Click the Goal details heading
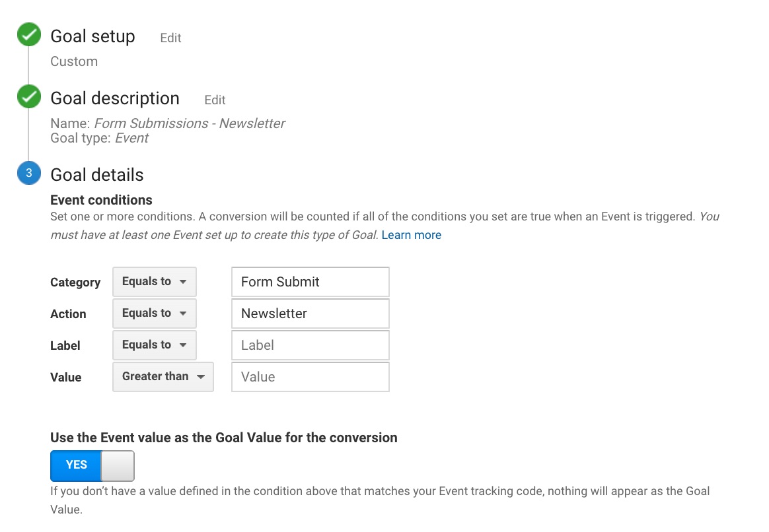Viewport: 769px width, 532px height. coord(97,175)
